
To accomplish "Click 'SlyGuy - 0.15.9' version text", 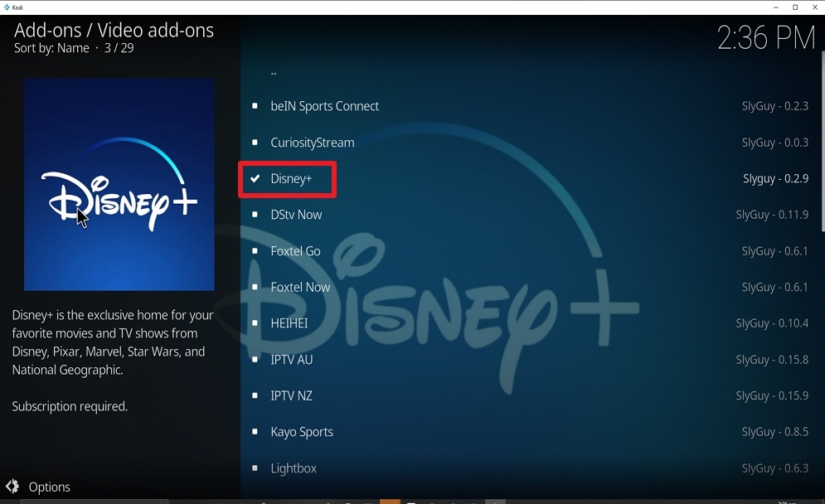I will [x=772, y=395].
